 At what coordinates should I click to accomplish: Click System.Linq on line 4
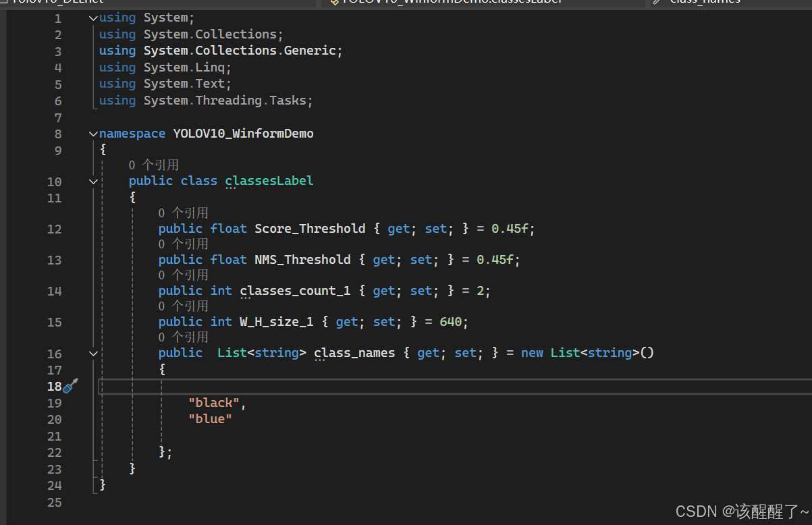(184, 67)
